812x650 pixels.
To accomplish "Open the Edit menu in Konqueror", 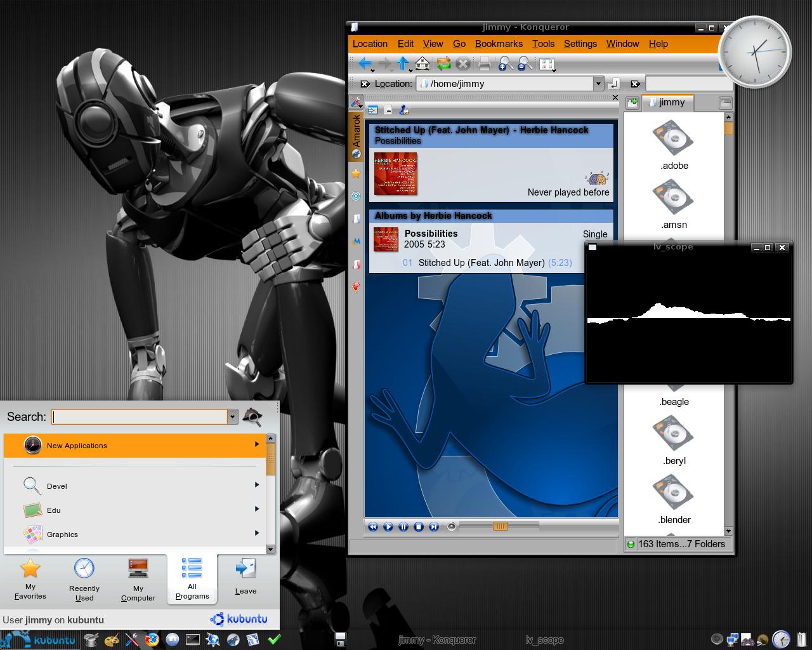I will click(405, 44).
